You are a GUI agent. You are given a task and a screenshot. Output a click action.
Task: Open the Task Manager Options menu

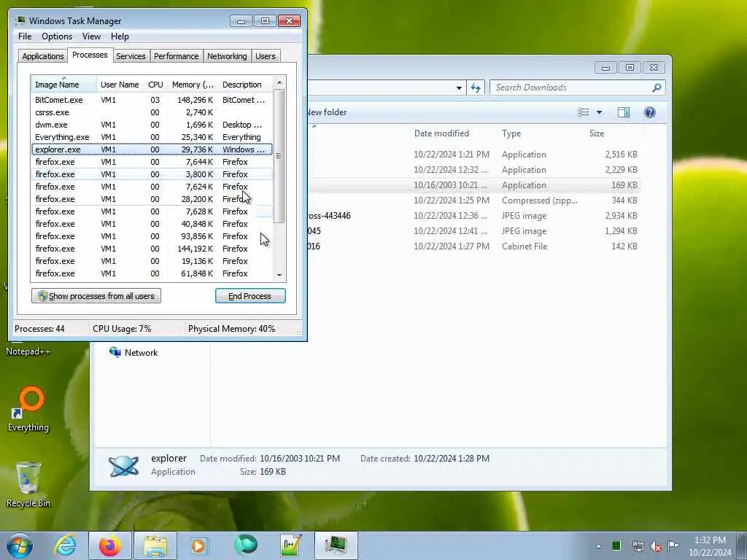point(57,36)
